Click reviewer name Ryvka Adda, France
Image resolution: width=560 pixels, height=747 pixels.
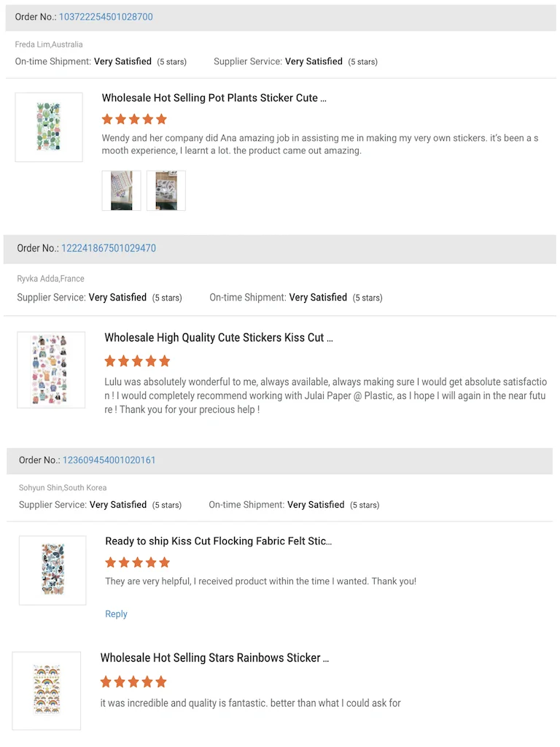(x=51, y=279)
